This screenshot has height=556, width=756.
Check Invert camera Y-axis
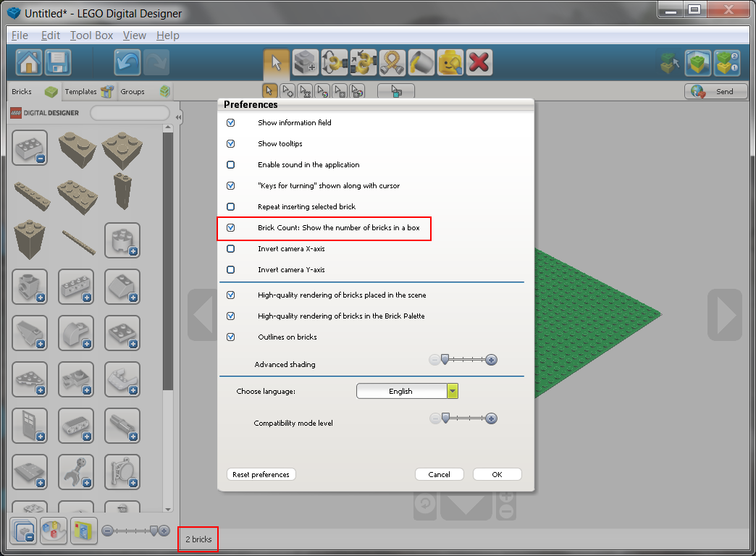pos(230,269)
